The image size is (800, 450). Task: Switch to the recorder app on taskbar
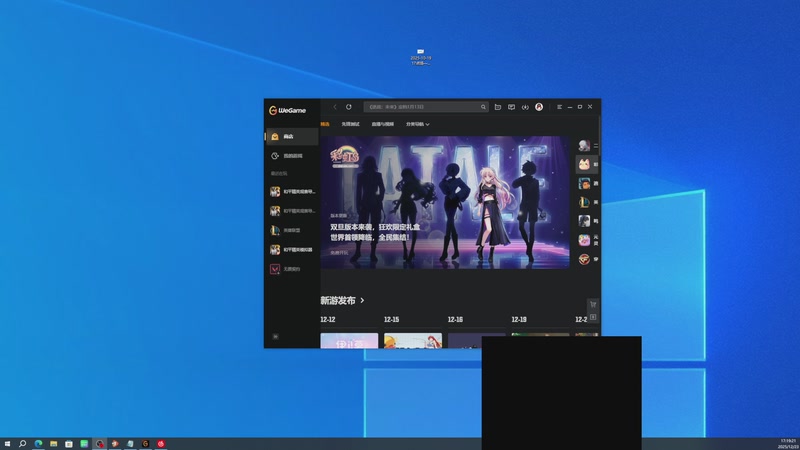(x=99, y=444)
